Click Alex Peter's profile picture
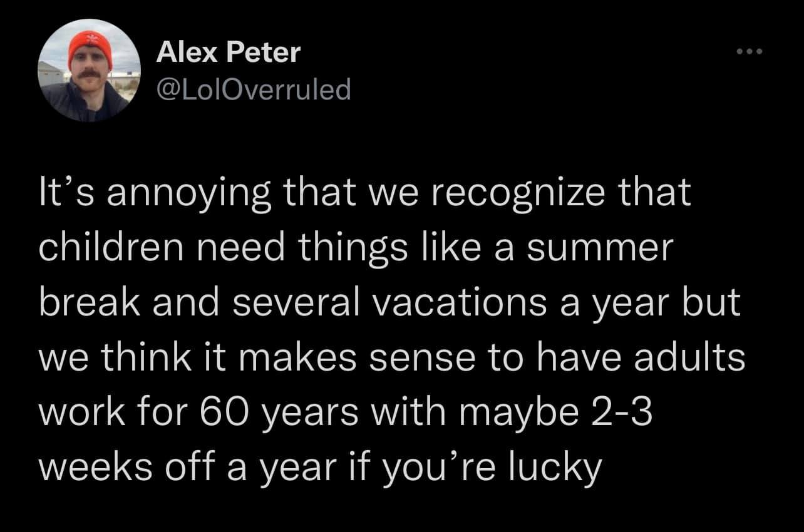 click(88, 70)
